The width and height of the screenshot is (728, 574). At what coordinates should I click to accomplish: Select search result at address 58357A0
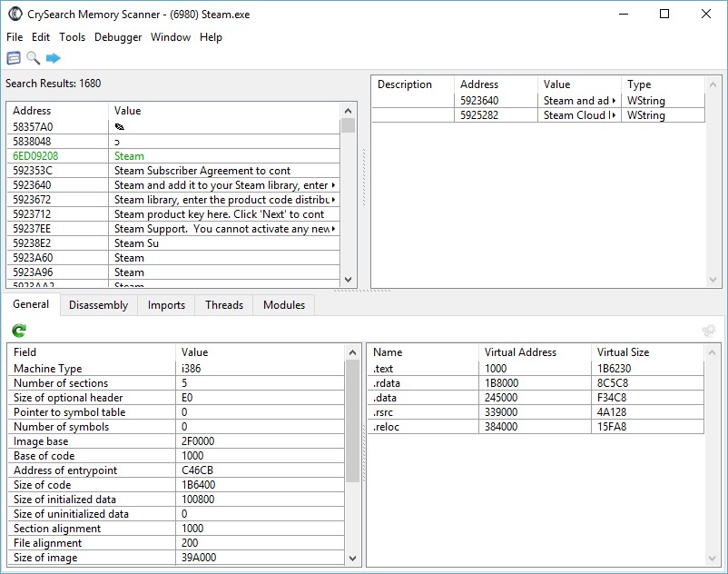tap(173, 127)
